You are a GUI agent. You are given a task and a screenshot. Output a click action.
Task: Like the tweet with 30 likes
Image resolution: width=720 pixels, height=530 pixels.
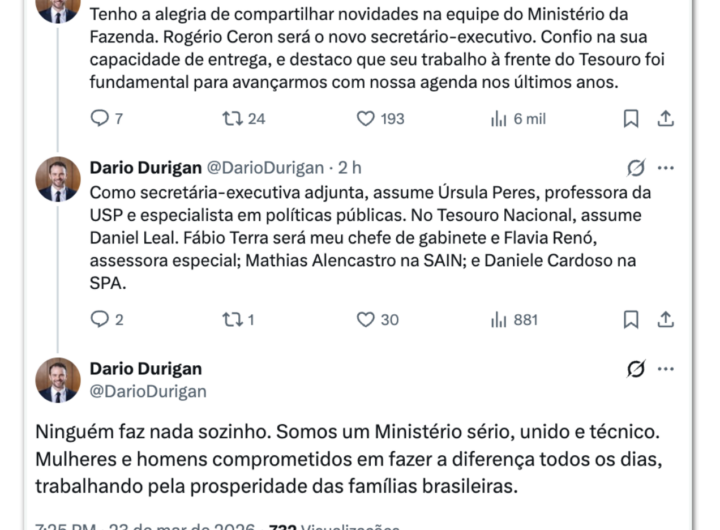[366, 319]
